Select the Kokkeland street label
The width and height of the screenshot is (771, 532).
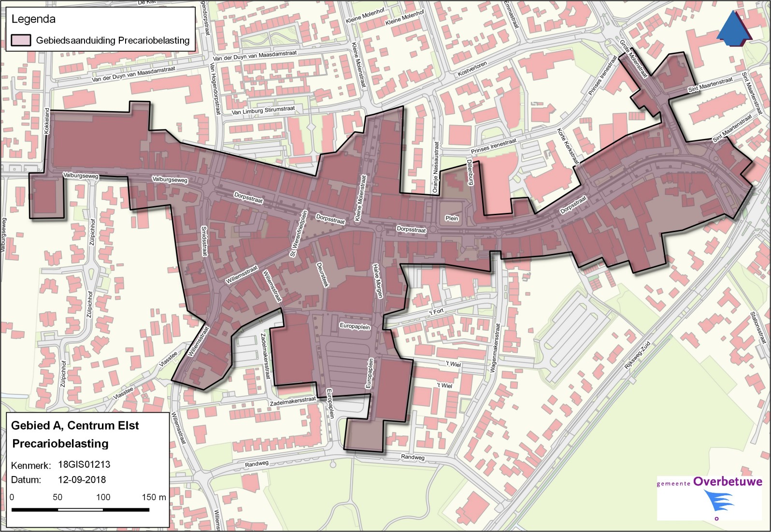(x=47, y=121)
